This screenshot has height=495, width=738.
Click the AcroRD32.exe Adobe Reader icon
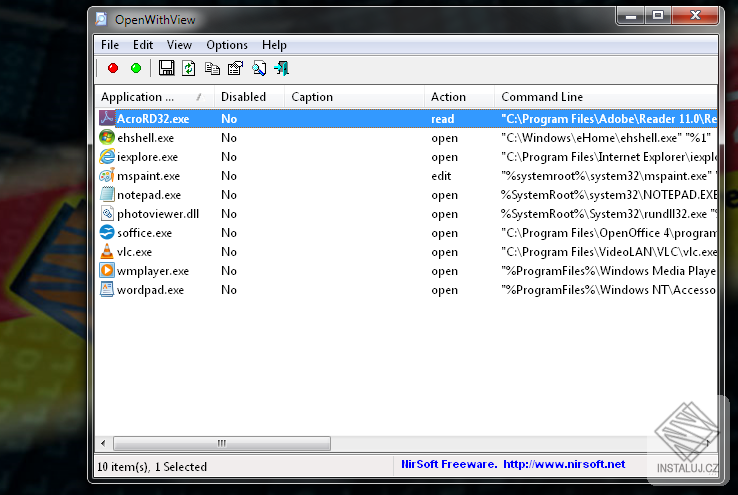pyautogui.click(x=107, y=118)
